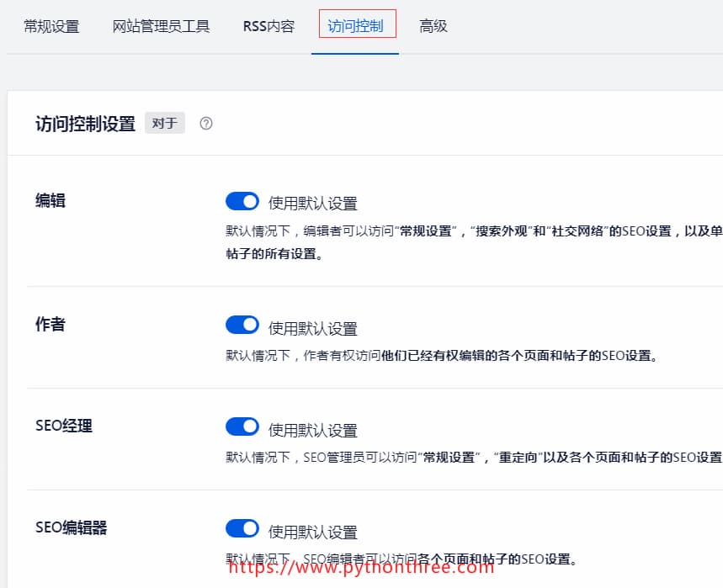Image resolution: width=723 pixels, height=588 pixels.
Task: Click 使用默认设置 label in the SEO编辑器 row
Action: 313,532
